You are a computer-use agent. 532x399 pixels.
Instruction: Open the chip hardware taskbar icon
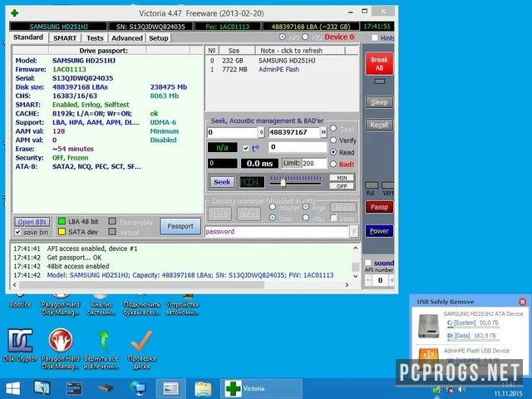coord(106,388)
